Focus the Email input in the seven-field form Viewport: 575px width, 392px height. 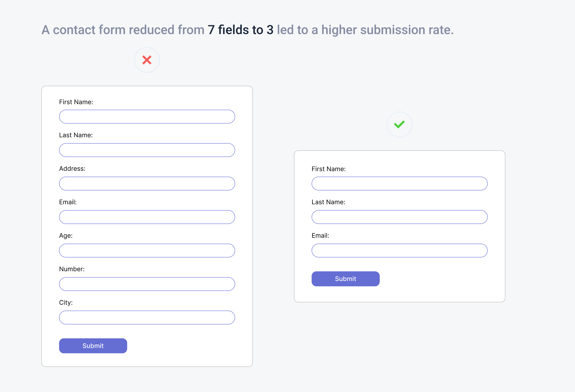click(147, 217)
